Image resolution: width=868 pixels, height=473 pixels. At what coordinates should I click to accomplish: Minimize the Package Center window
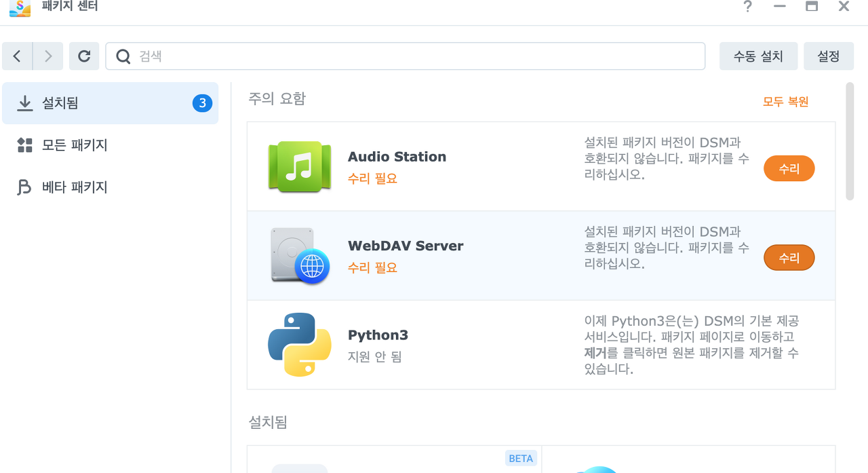[780, 7]
